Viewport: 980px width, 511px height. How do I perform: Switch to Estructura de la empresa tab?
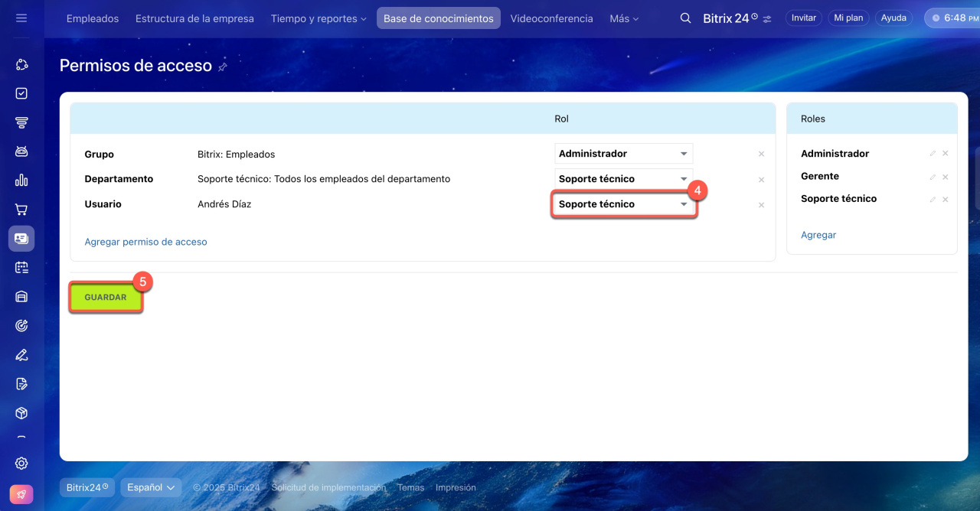[194, 18]
